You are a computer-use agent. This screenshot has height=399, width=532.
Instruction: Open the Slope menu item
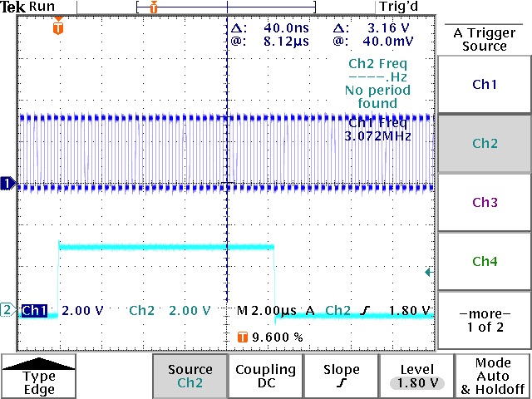(x=341, y=376)
